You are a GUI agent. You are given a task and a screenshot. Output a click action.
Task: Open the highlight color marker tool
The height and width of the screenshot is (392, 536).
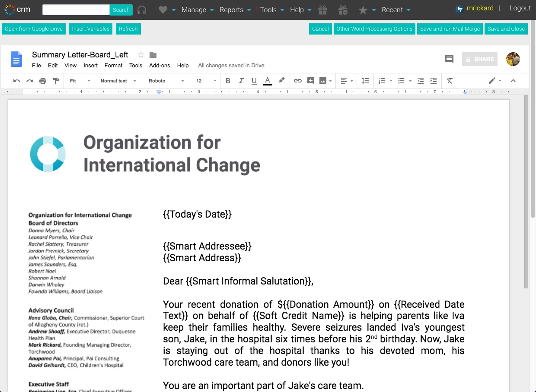tap(281, 81)
